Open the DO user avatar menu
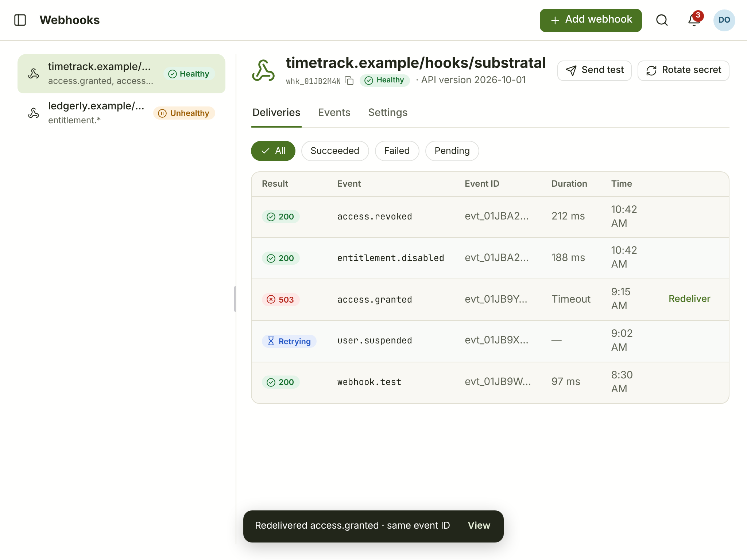This screenshot has height=560, width=747. (724, 20)
